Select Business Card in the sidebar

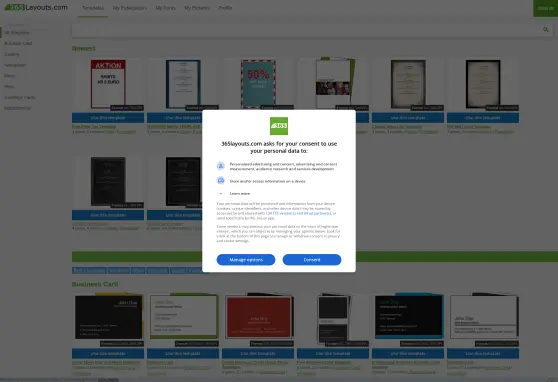(18, 43)
